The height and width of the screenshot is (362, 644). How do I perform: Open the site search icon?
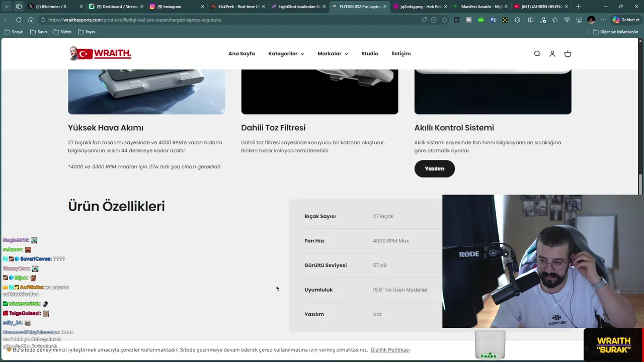(x=537, y=54)
